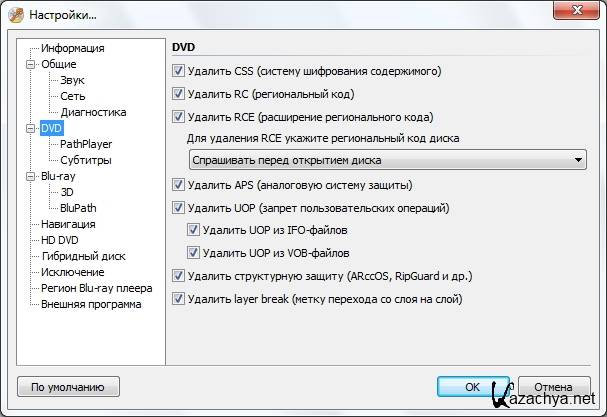
Task: Go to the Диагностика tree item
Action: 93,112
